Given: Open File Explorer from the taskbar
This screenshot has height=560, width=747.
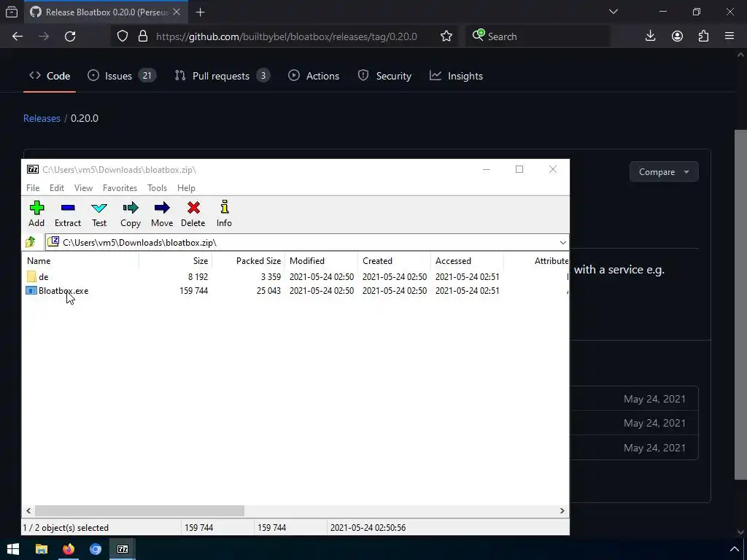Looking at the screenshot, I should coord(42,549).
